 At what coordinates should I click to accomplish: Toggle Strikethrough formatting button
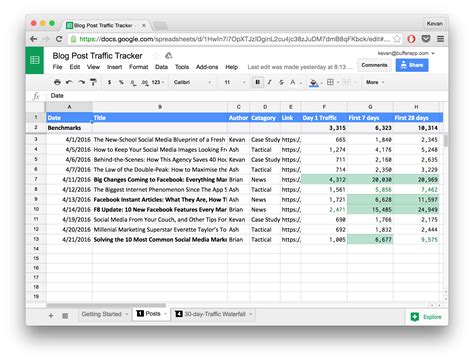click(x=281, y=82)
